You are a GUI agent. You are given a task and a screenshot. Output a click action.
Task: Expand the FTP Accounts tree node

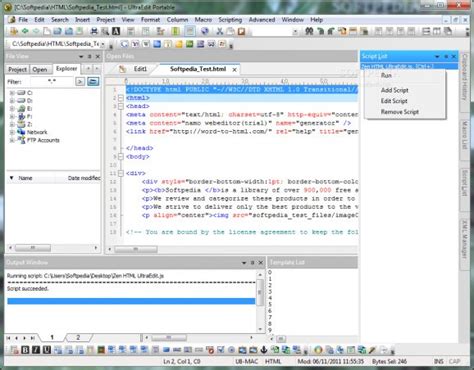[x=12, y=140]
